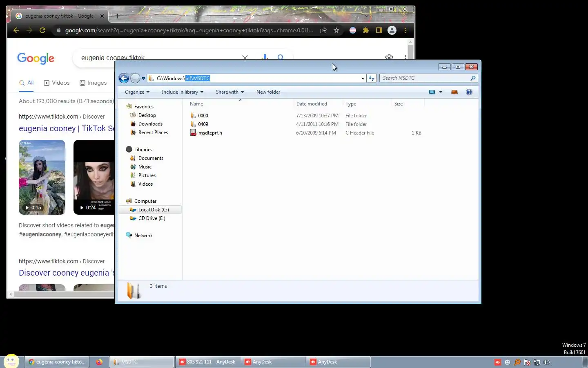Select CD Drive (E:) in navigation pane

point(147,218)
